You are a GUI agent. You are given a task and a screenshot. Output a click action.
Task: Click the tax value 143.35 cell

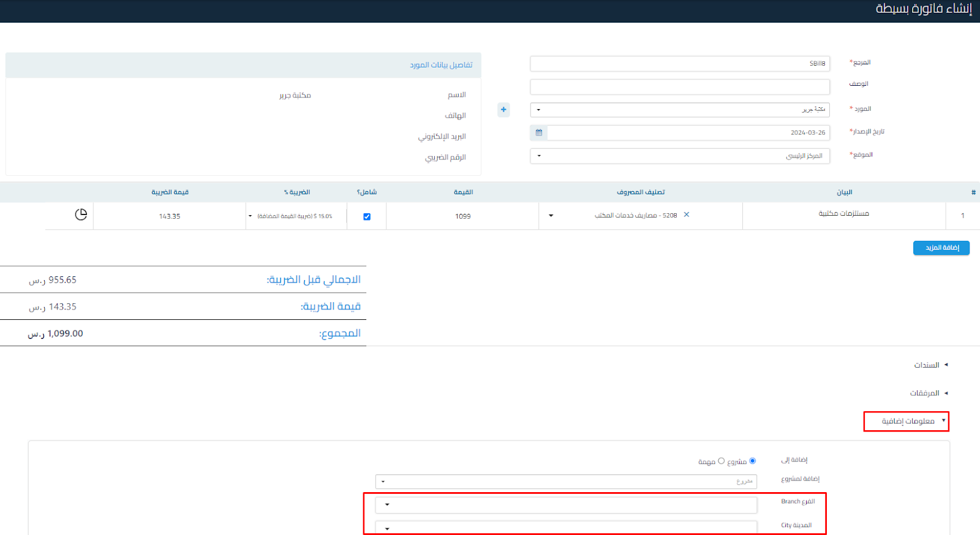170,216
